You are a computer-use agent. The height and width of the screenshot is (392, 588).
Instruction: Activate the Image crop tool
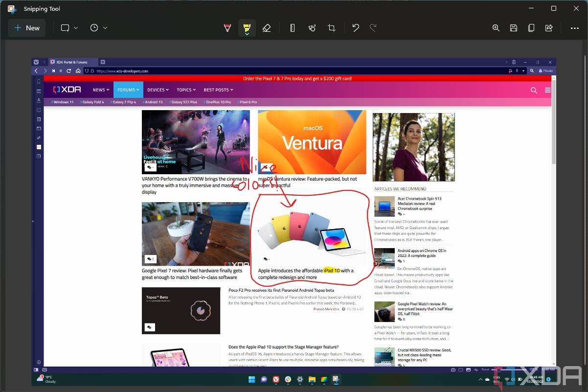[332, 28]
